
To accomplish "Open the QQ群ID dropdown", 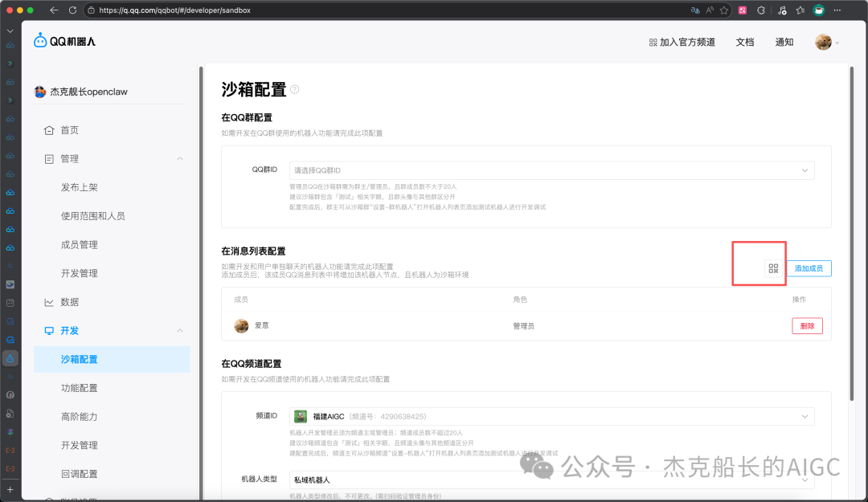I will pos(552,170).
